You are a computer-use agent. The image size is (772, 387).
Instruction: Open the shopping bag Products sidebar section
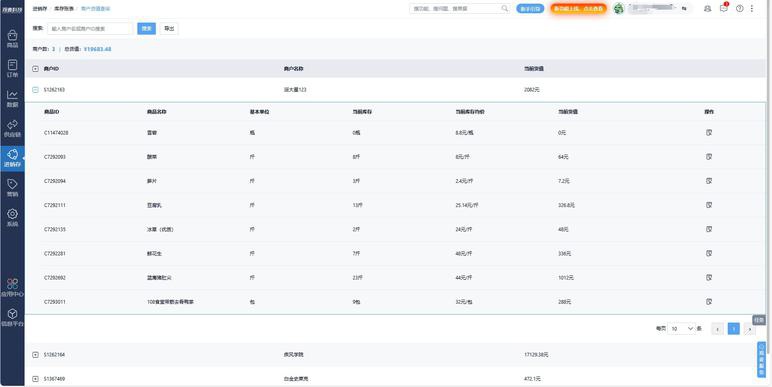click(12, 38)
